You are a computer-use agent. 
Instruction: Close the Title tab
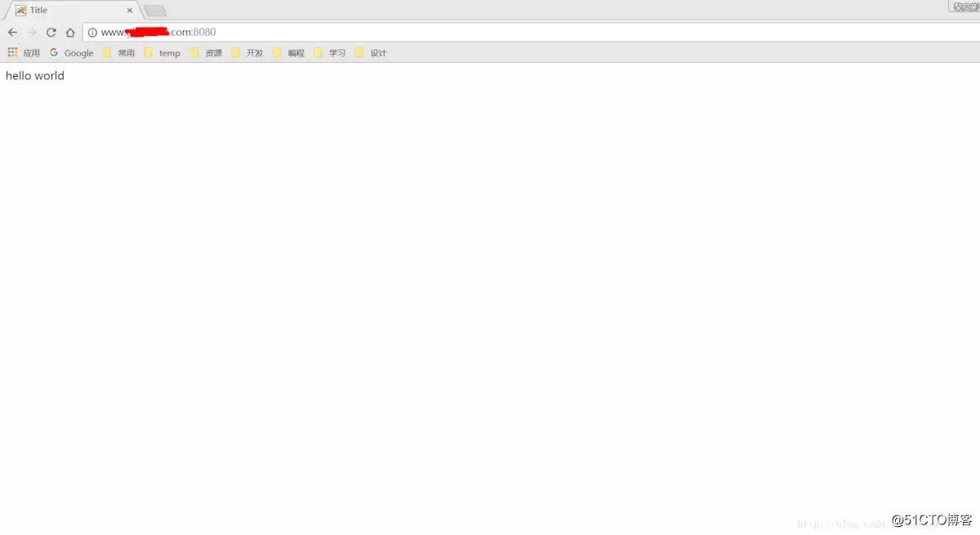tap(129, 11)
